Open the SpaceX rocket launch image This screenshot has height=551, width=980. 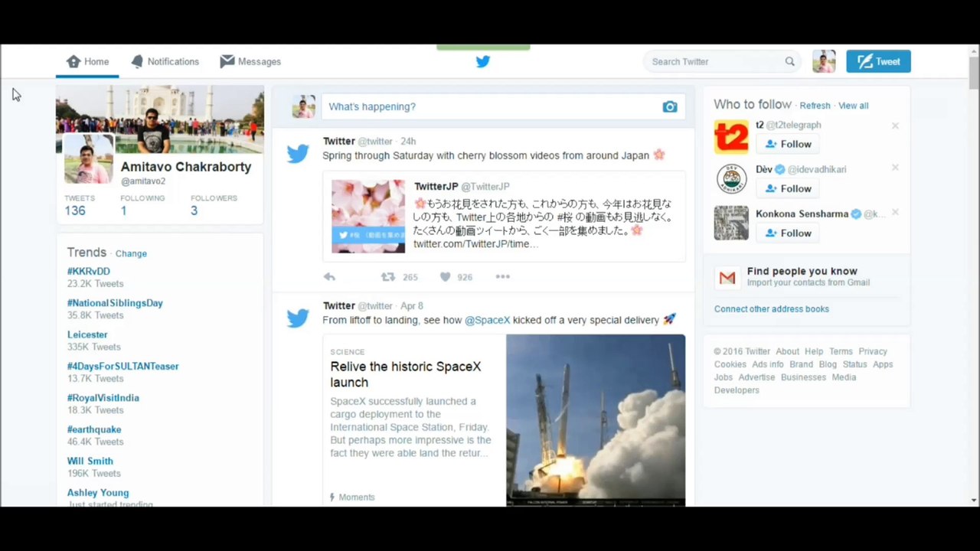coord(596,420)
